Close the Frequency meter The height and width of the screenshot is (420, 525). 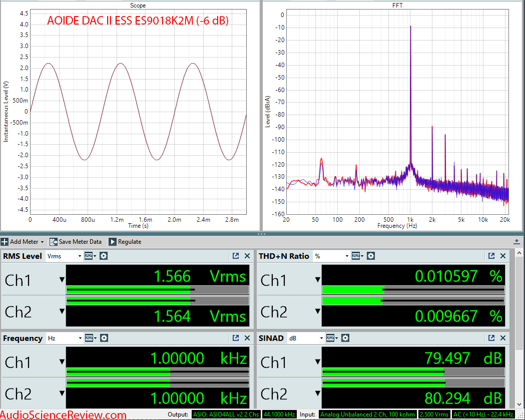coord(247,338)
